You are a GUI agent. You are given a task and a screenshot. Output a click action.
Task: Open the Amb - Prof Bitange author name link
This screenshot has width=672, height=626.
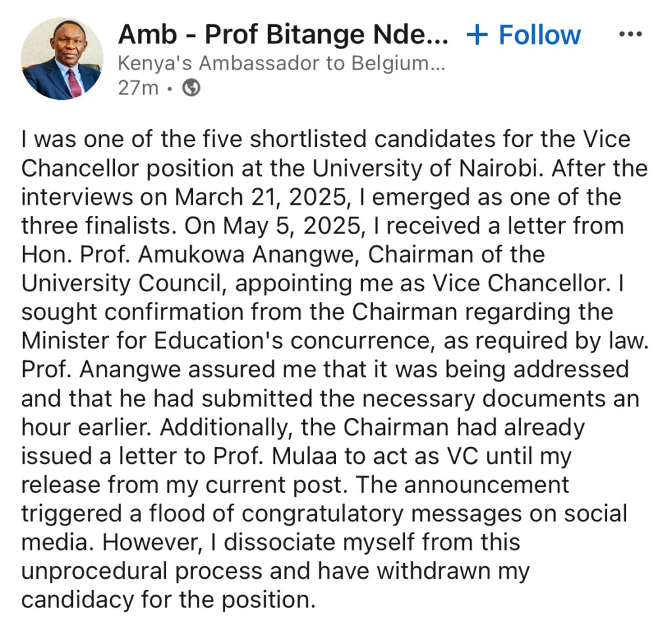point(282,34)
